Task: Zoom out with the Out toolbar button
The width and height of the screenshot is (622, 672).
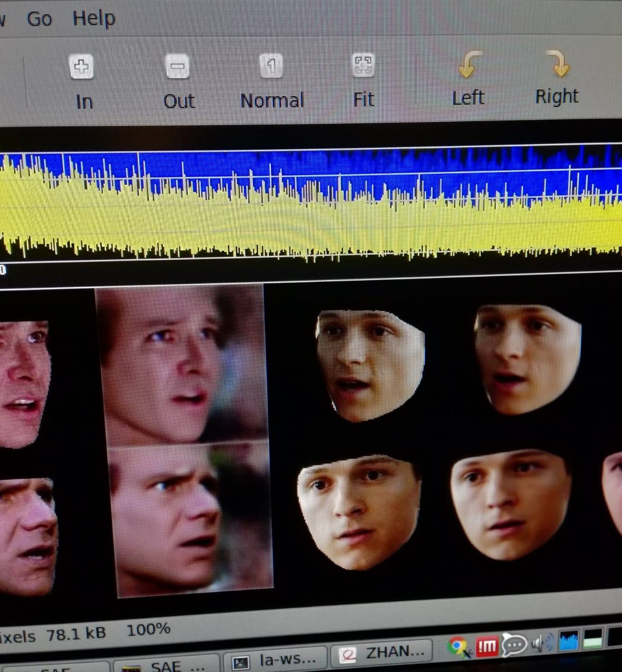Action: coord(179,82)
